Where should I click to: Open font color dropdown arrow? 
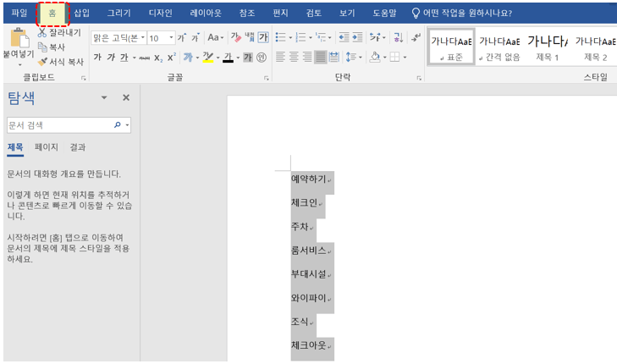(238, 58)
